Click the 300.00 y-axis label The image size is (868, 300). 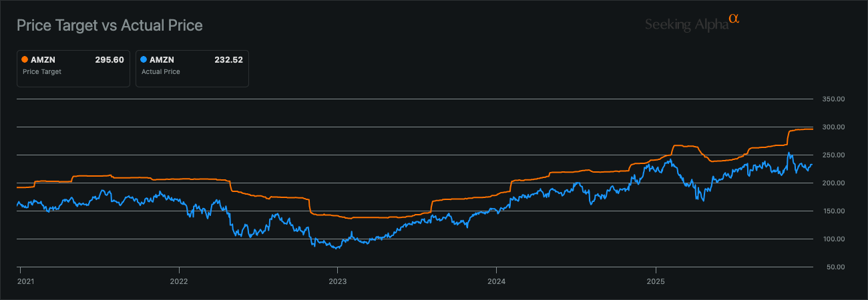[834, 127]
